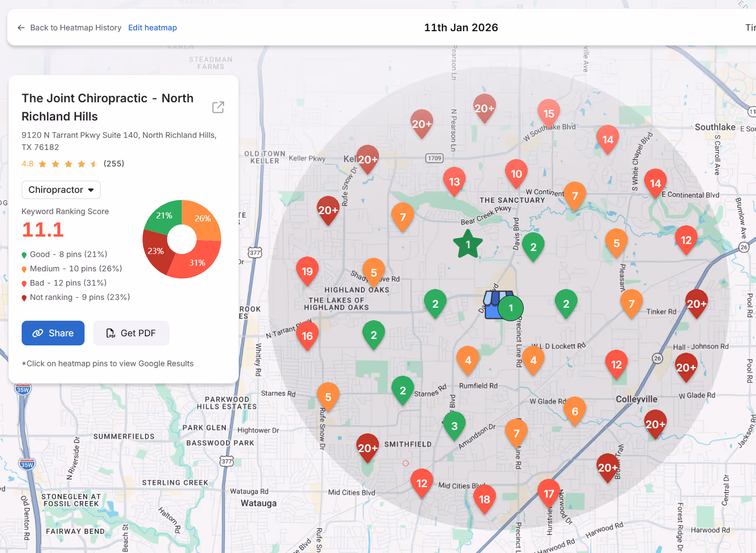Click green 2 pin near Davis Blvd

[x=534, y=247]
